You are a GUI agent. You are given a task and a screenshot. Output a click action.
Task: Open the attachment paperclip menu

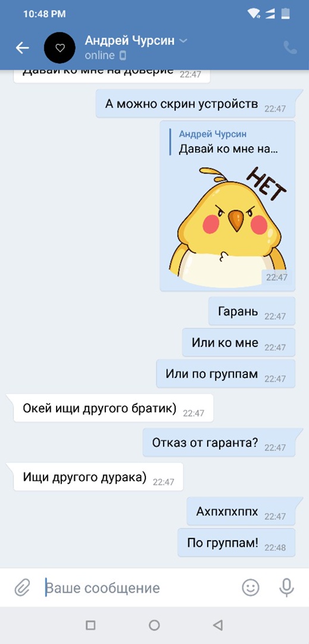click(22, 588)
